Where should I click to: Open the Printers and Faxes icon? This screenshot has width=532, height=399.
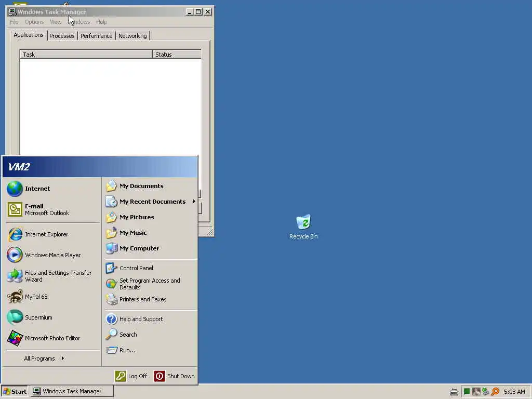pyautogui.click(x=111, y=299)
